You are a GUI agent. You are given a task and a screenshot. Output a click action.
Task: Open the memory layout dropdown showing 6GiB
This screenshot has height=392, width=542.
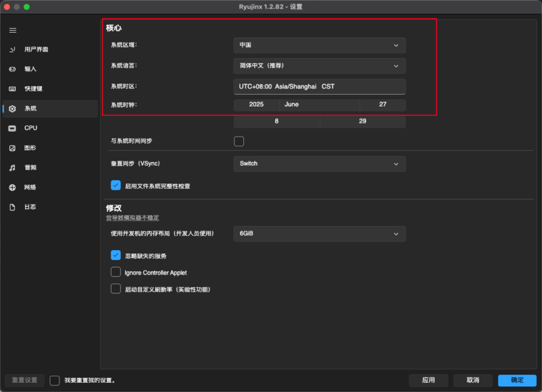tap(320, 234)
